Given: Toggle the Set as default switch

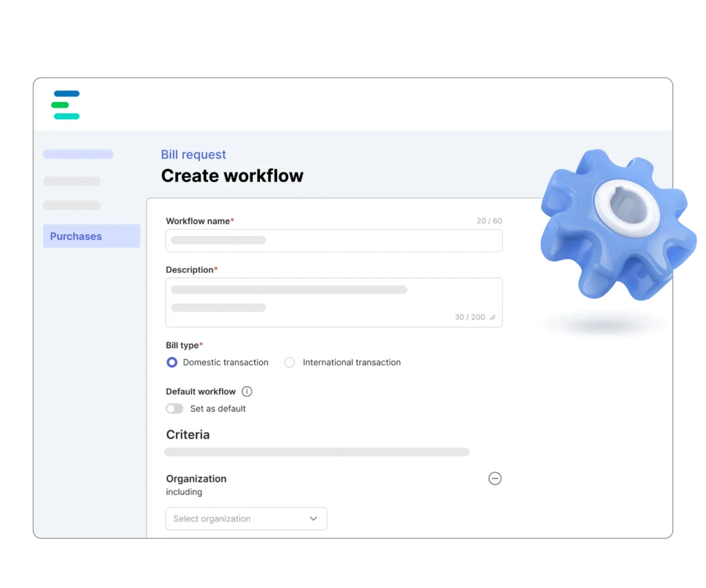Looking at the screenshot, I should pos(174,408).
